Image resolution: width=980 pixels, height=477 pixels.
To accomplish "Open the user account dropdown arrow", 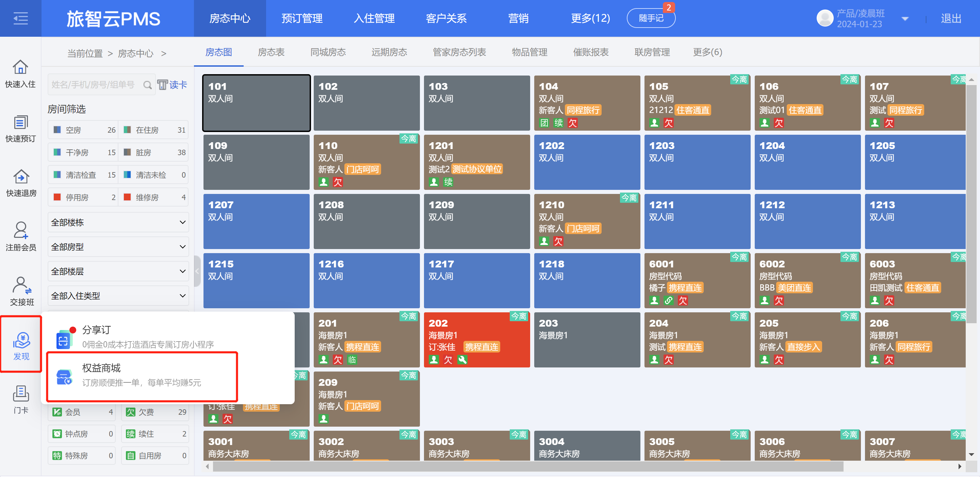I will click(905, 19).
